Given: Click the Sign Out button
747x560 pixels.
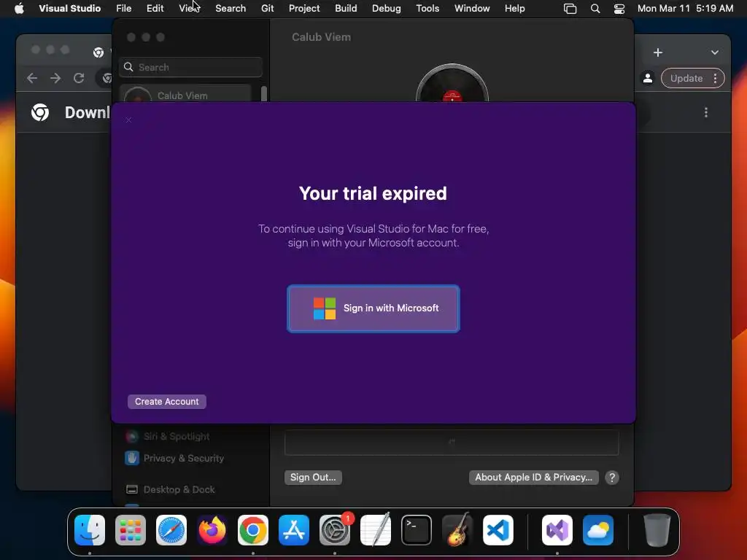Looking at the screenshot, I should (x=313, y=477).
